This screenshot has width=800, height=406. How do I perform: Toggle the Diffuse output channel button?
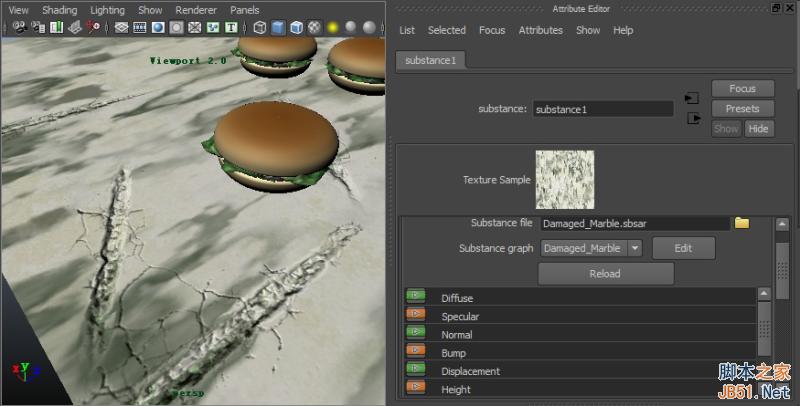(x=415, y=297)
